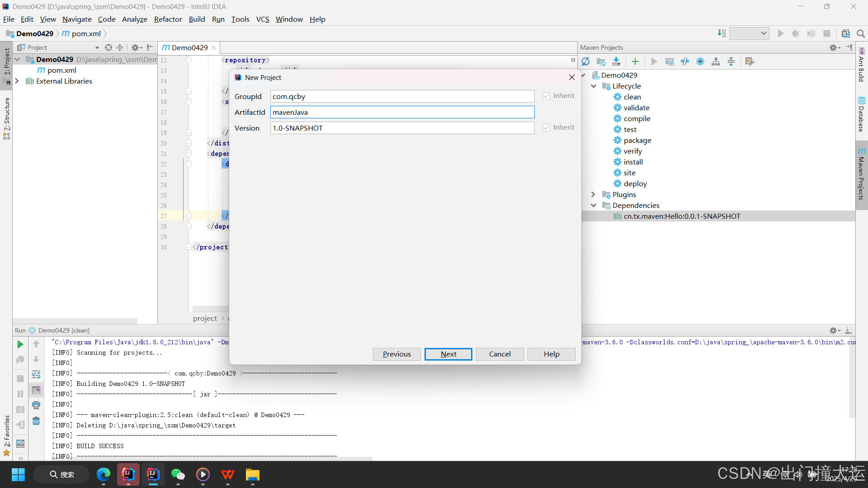The width and height of the screenshot is (868, 488).
Task: Download sources and documentation icon
Action: coord(616,61)
